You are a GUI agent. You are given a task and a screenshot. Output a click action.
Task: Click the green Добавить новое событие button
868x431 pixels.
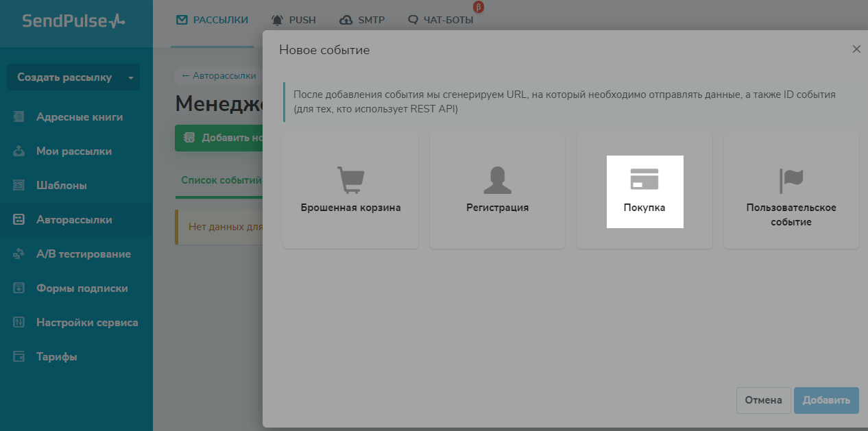219,138
